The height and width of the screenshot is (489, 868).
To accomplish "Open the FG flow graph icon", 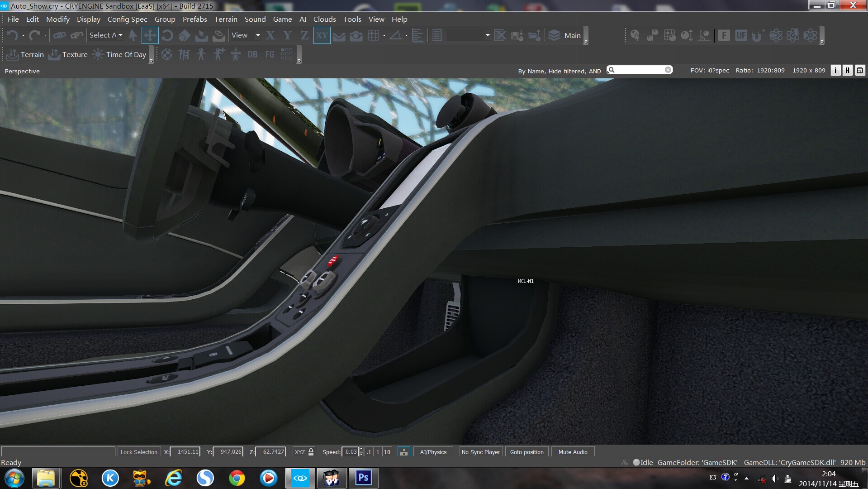I will [x=270, y=55].
